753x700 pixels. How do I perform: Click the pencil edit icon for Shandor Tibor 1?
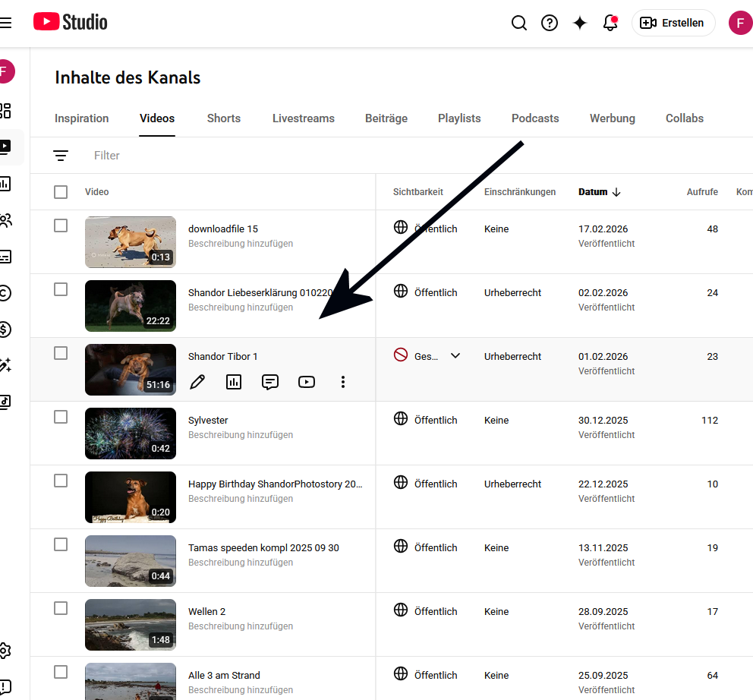coord(197,382)
